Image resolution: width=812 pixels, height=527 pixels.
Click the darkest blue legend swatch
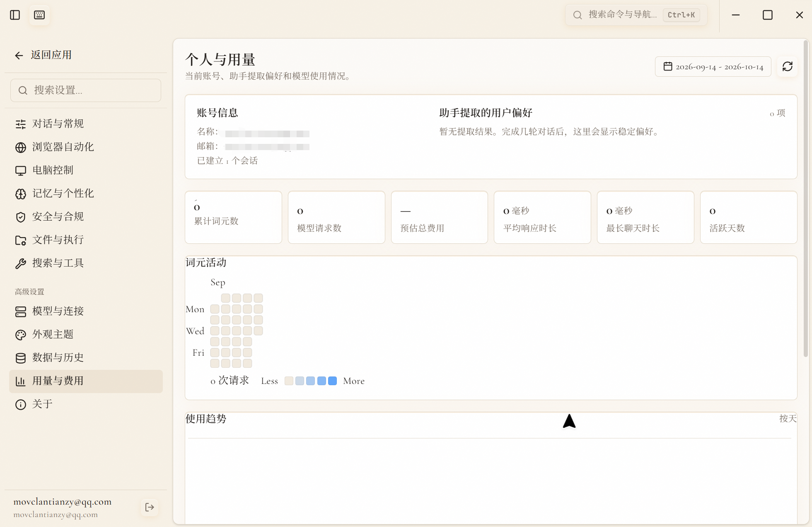pos(332,381)
